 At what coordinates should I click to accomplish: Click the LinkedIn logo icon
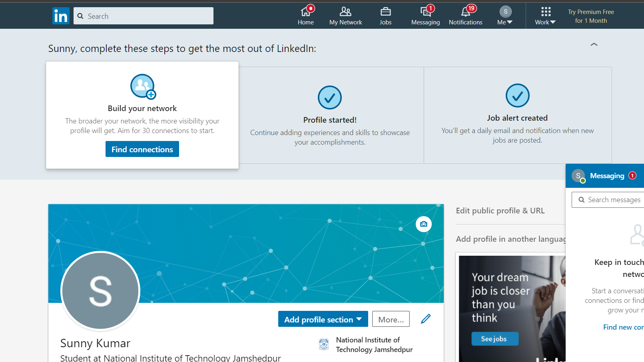coord(61,16)
